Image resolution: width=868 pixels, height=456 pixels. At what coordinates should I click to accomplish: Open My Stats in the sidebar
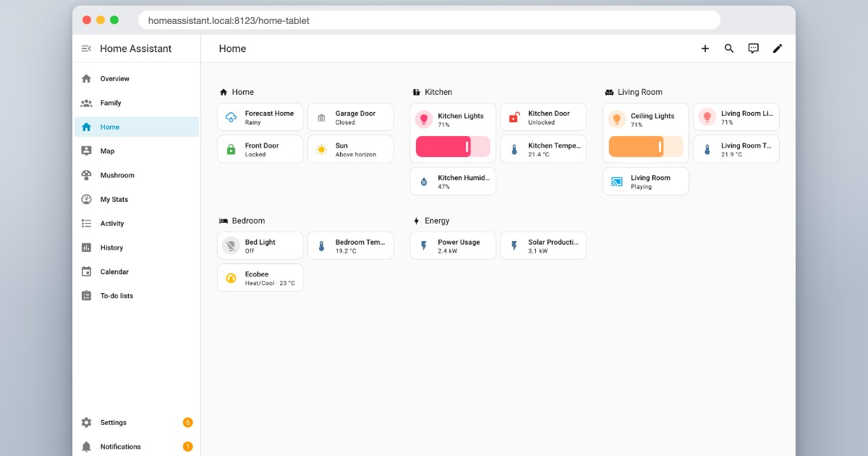click(x=137, y=199)
